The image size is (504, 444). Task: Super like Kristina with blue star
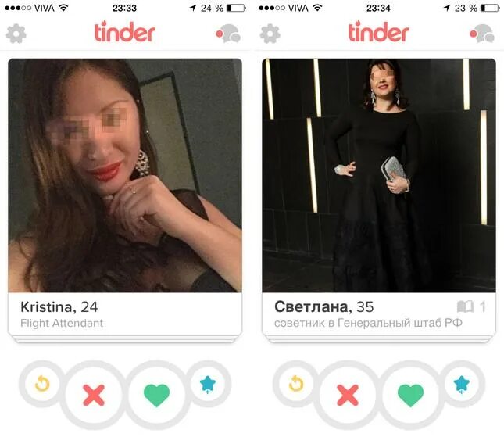(x=208, y=384)
